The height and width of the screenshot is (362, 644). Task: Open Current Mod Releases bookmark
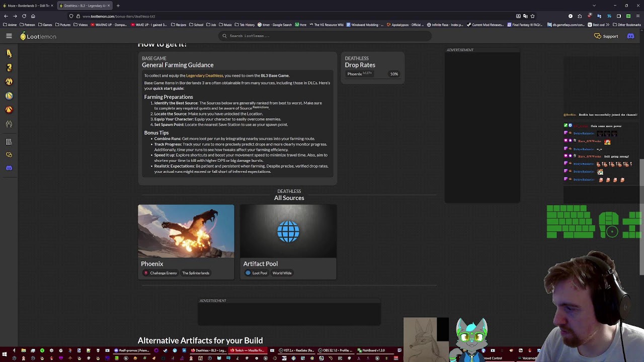[485, 25]
